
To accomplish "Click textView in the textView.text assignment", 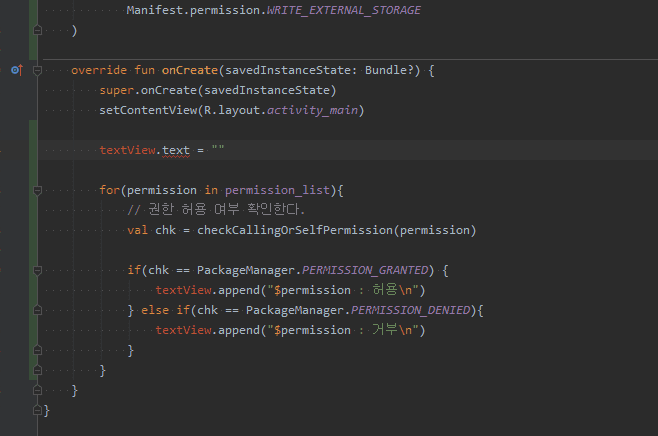I will pos(127,150).
